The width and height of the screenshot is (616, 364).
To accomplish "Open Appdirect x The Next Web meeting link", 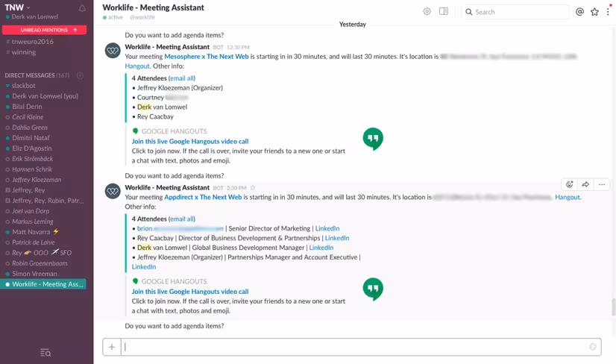I will pyautogui.click(x=203, y=197).
